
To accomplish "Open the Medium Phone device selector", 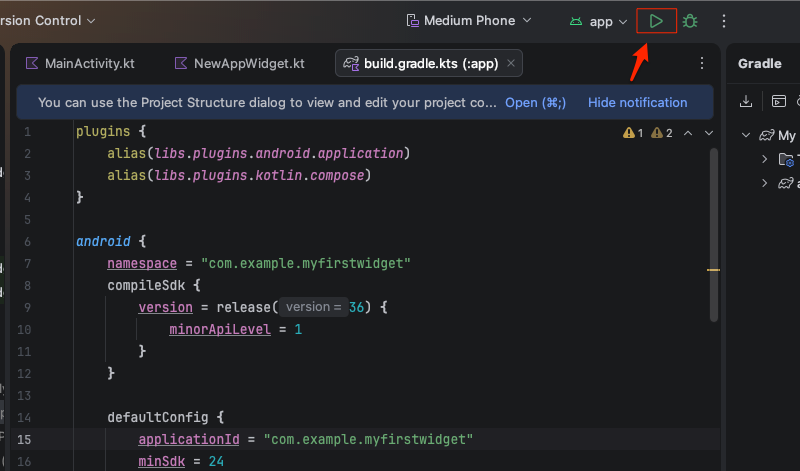I will (469, 21).
